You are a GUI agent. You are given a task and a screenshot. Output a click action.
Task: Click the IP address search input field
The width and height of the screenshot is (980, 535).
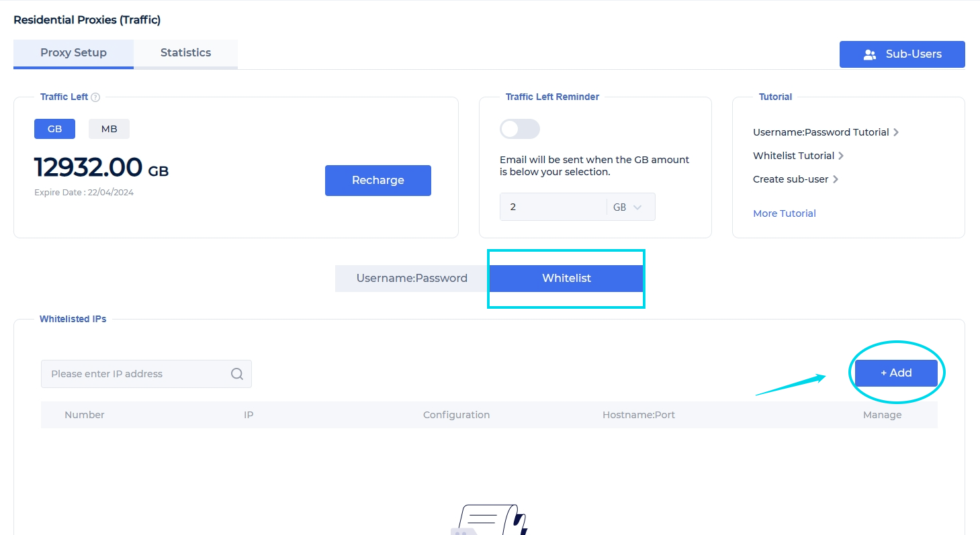pyautogui.click(x=134, y=374)
